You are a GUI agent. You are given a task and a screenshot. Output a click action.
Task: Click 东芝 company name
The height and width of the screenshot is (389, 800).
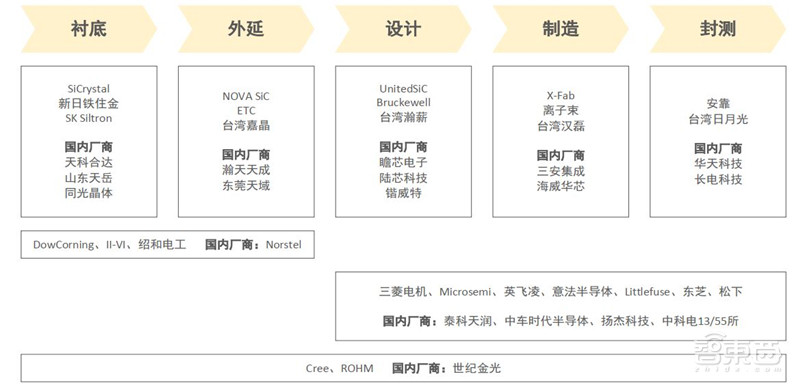coord(694,292)
